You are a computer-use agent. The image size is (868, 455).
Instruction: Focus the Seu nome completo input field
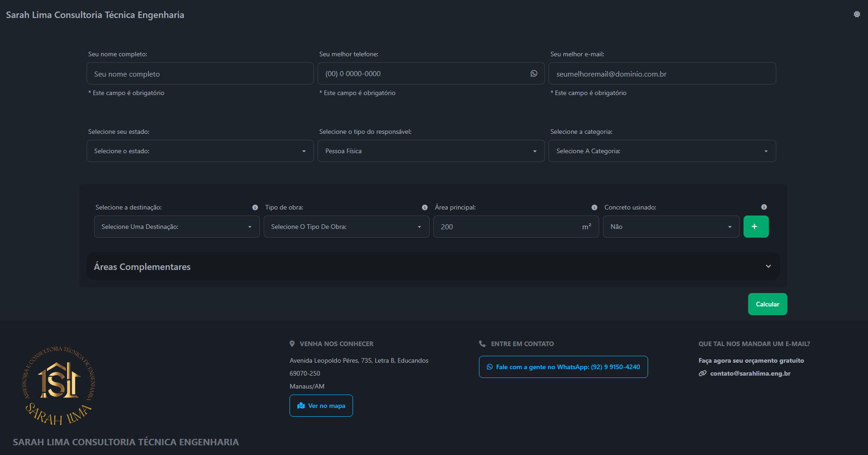coord(200,74)
